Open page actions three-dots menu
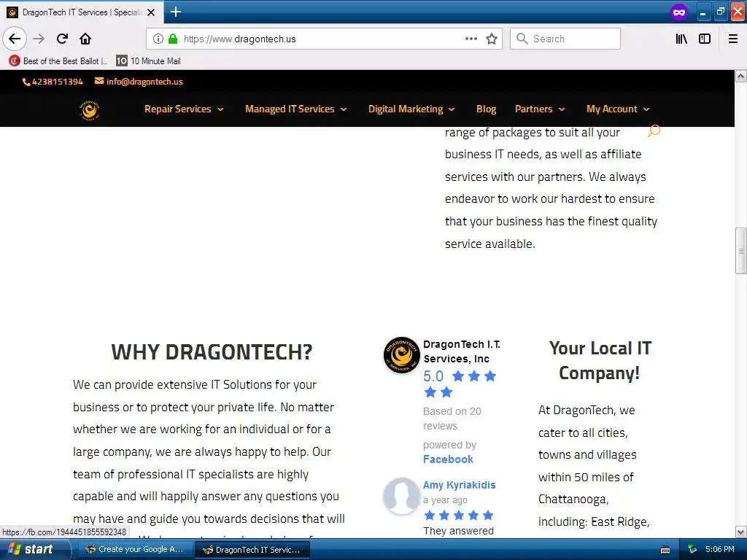 471,39
